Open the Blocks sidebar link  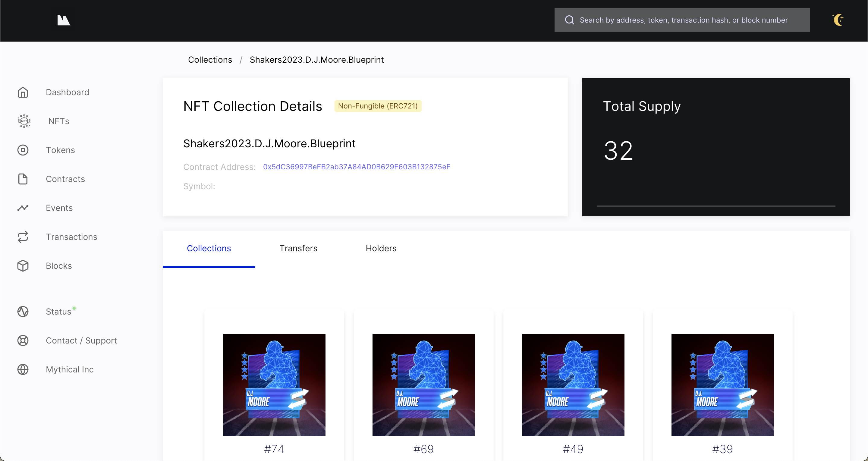[59, 266]
